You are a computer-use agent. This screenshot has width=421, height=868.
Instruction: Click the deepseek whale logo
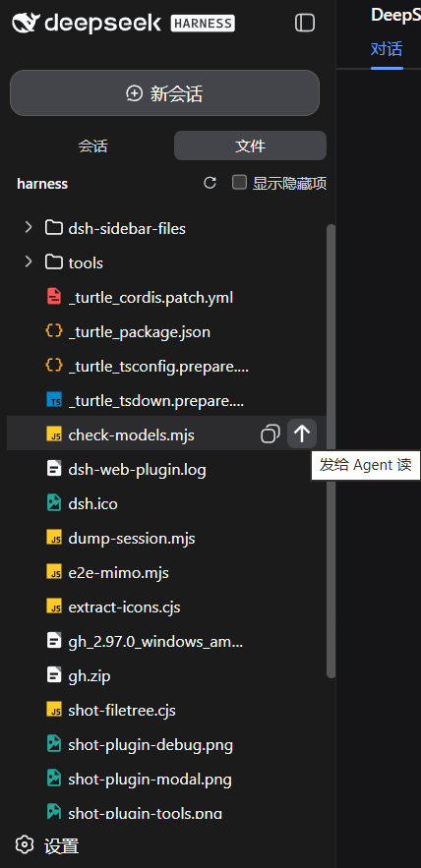click(x=26, y=24)
